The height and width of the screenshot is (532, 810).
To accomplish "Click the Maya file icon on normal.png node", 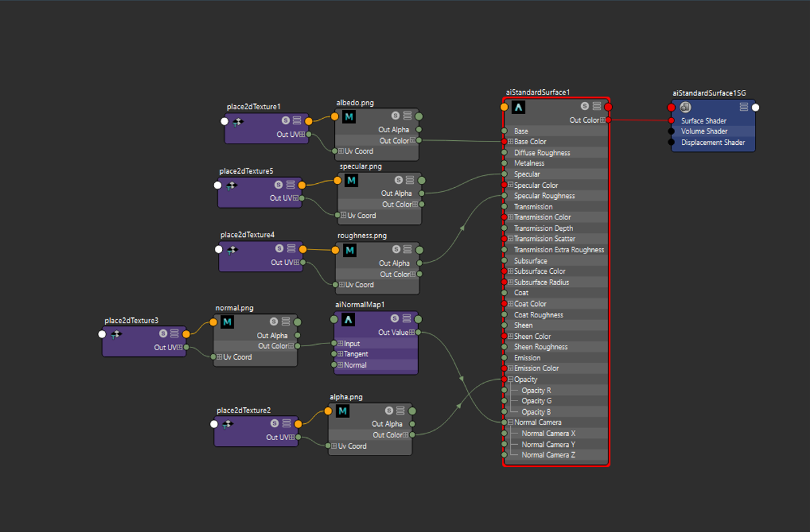I will click(227, 322).
